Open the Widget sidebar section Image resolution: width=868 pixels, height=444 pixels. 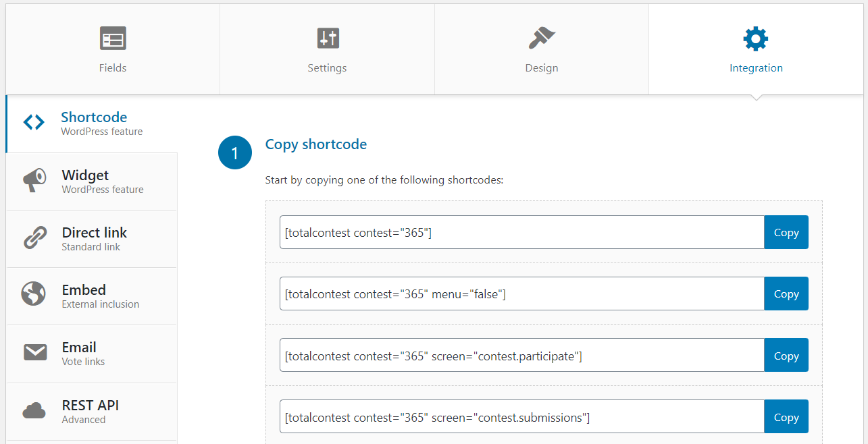[x=92, y=182]
